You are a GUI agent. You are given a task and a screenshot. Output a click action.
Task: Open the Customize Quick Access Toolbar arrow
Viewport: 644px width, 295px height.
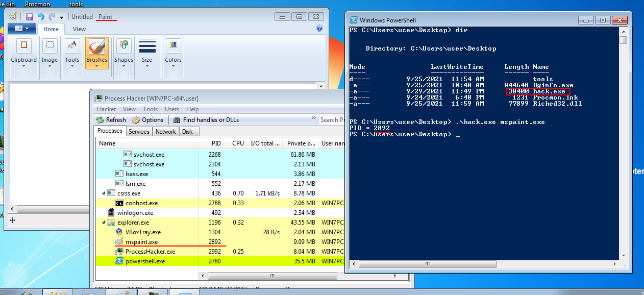tap(62, 17)
